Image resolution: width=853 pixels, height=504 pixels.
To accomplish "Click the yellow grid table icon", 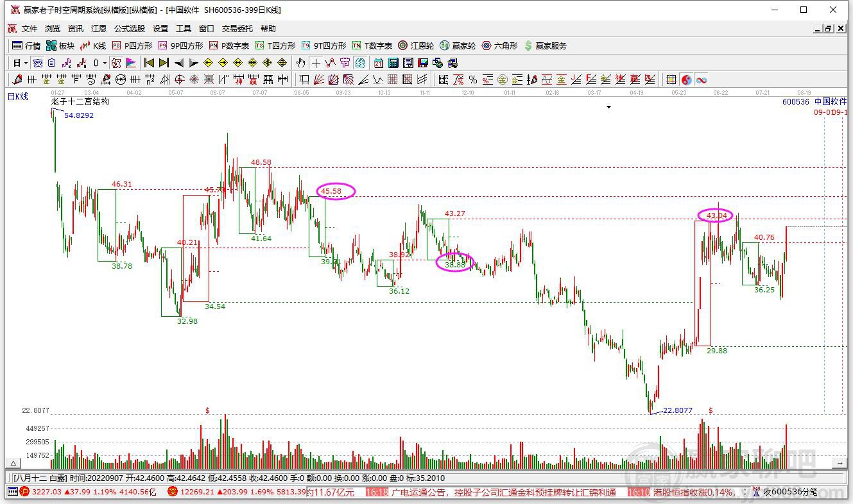I will [671, 80].
